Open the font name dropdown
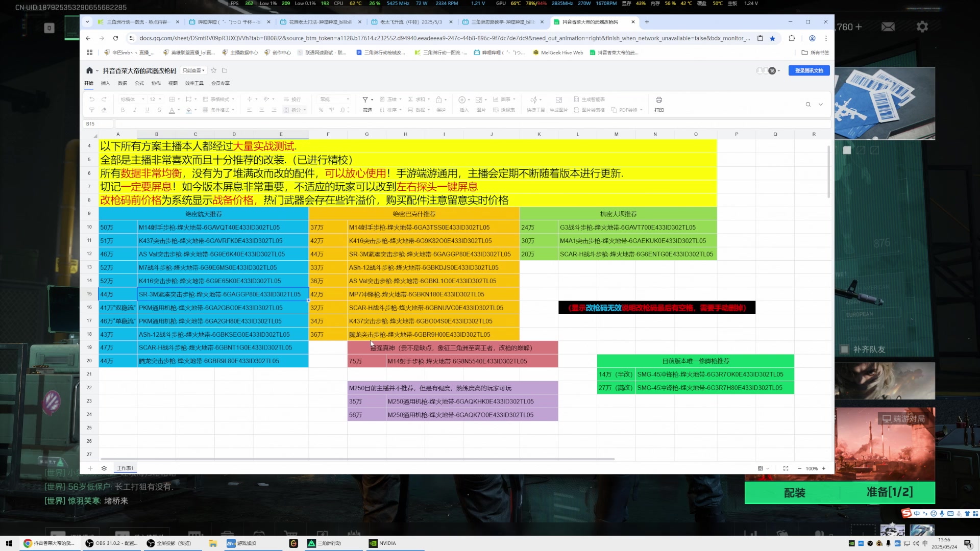The width and height of the screenshot is (980, 551). pyautogui.click(x=132, y=99)
